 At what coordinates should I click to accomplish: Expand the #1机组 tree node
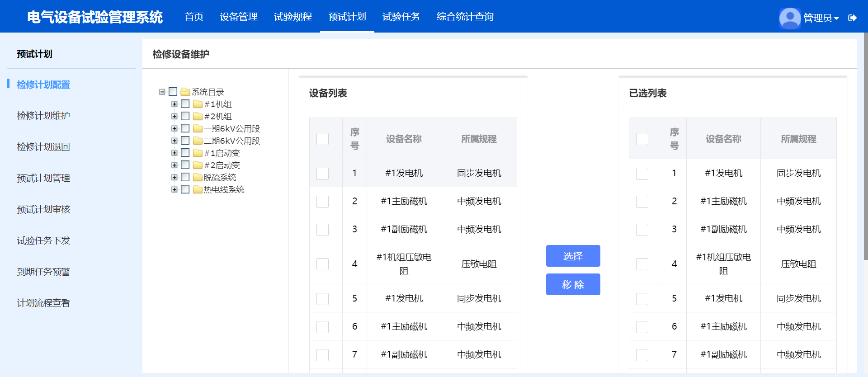[x=174, y=104]
